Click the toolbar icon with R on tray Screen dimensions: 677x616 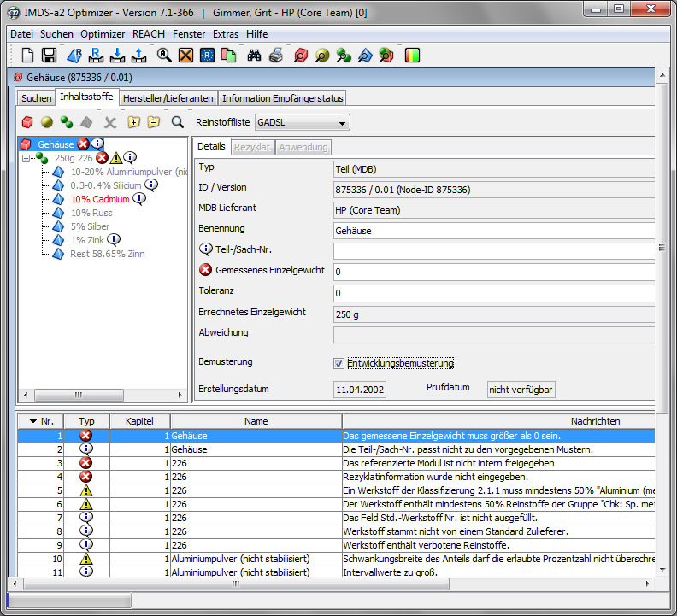pyautogui.click(x=96, y=56)
